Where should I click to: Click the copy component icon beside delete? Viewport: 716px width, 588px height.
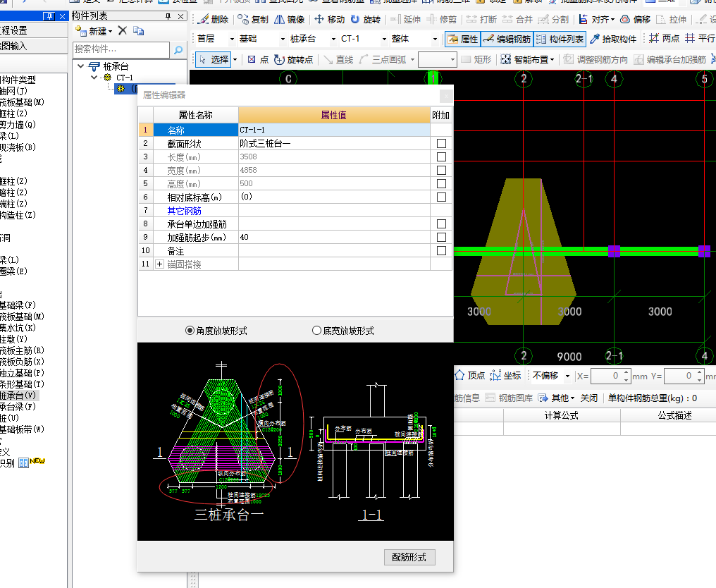coord(138,30)
